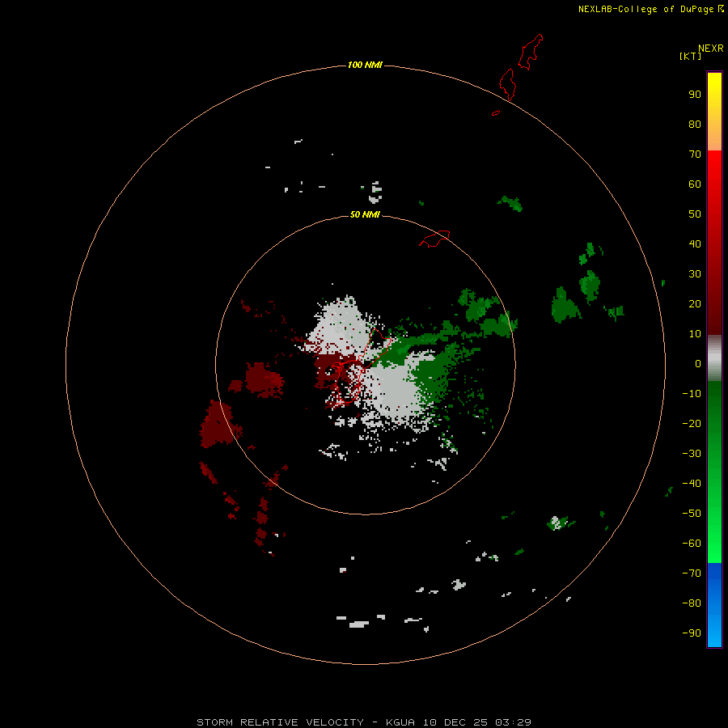Click the 80 knot value on the scale

coord(695,125)
